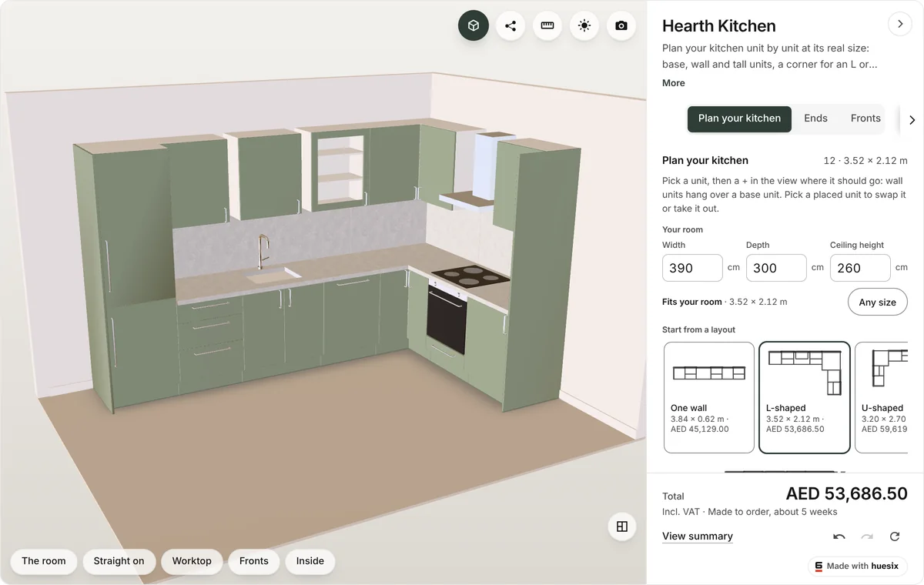Click the Worktop view chip
This screenshot has width=924, height=585.
(192, 561)
